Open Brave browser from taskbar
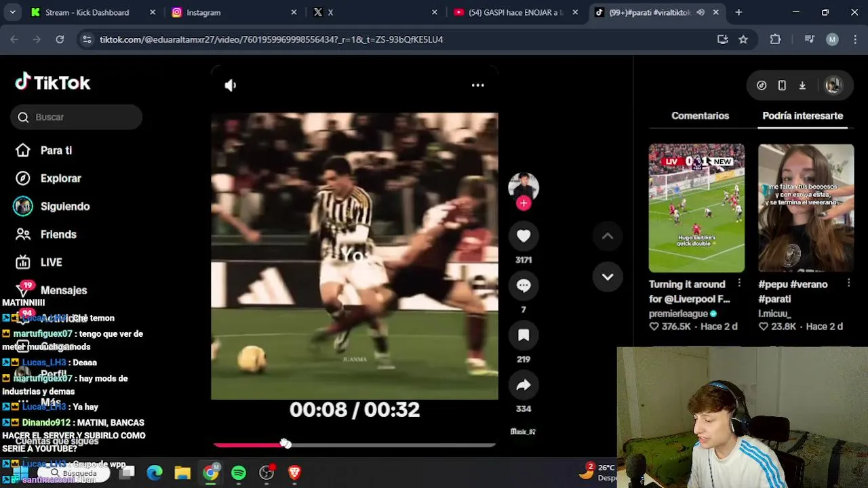The image size is (868, 488). tap(294, 472)
